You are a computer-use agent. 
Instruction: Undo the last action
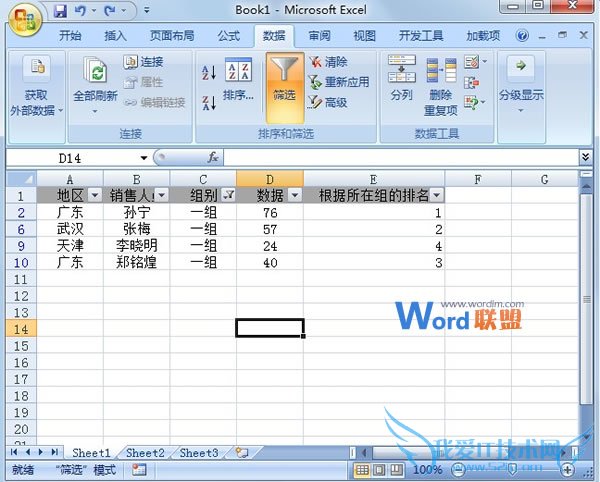(80, 11)
